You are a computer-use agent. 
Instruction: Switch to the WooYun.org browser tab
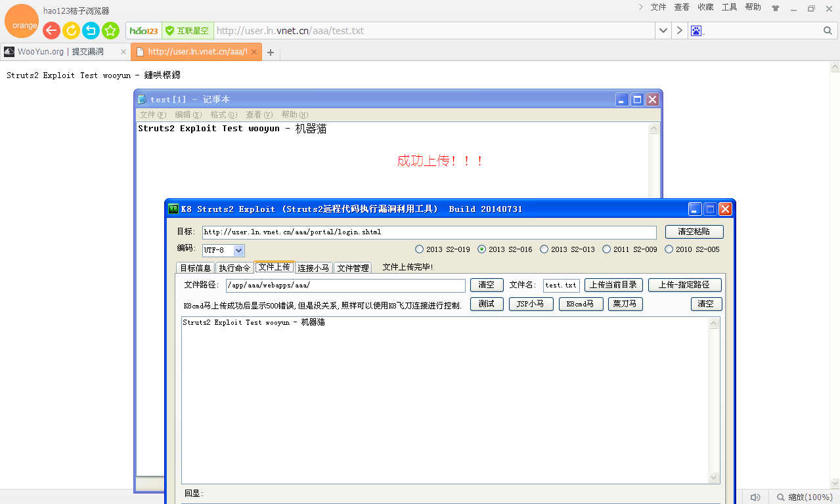[65, 52]
